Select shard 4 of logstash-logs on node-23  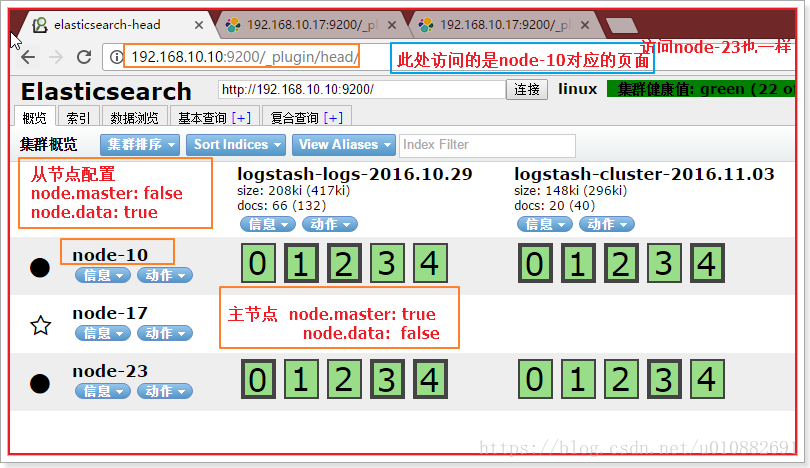pos(430,380)
